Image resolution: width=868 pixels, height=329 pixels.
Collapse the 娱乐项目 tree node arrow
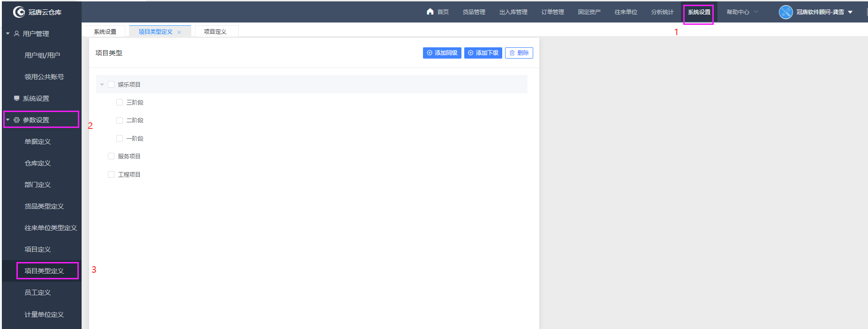point(102,84)
